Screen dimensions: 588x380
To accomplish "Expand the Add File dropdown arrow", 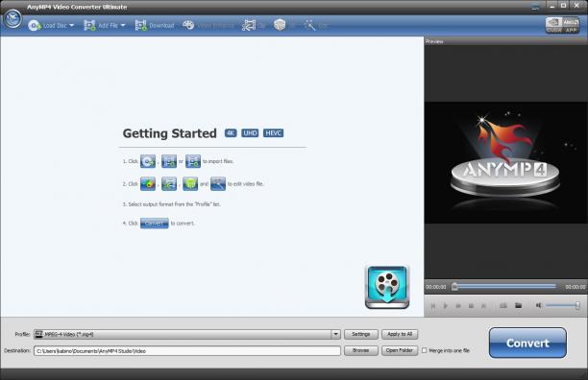I will [x=123, y=26].
